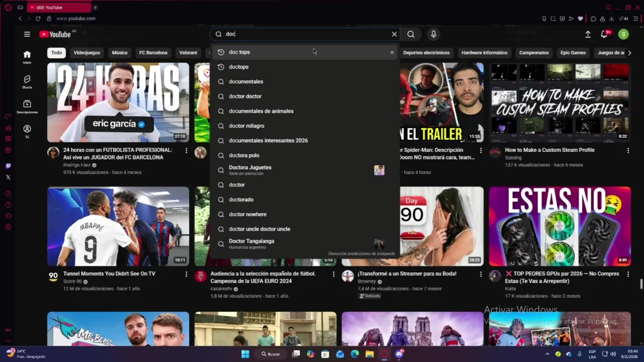Open the Mbappé Tunnel Moments thumbnail
The width and height of the screenshot is (644, 362).
(x=118, y=226)
